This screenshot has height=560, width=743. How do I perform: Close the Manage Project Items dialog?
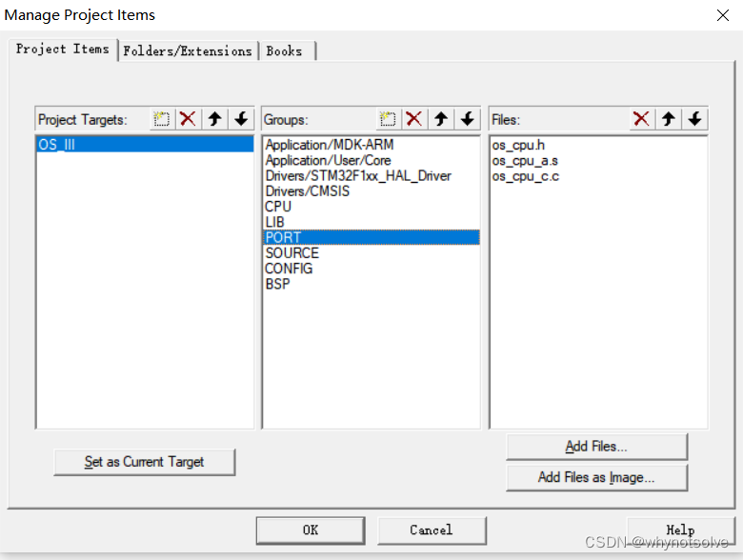(x=723, y=15)
